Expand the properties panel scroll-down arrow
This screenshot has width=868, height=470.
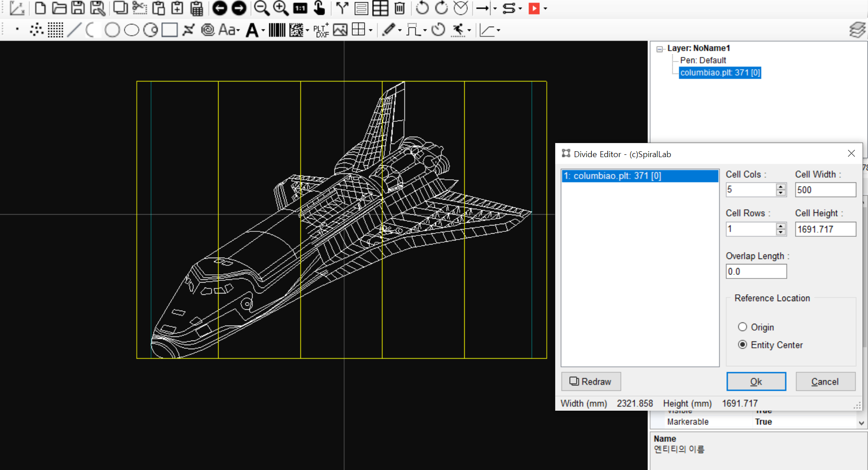[862, 423]
